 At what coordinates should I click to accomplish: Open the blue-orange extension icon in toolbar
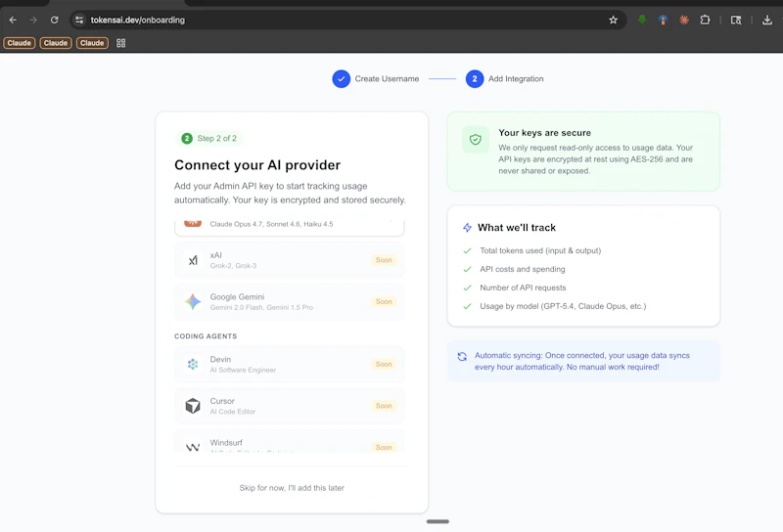tap(663, 20)
